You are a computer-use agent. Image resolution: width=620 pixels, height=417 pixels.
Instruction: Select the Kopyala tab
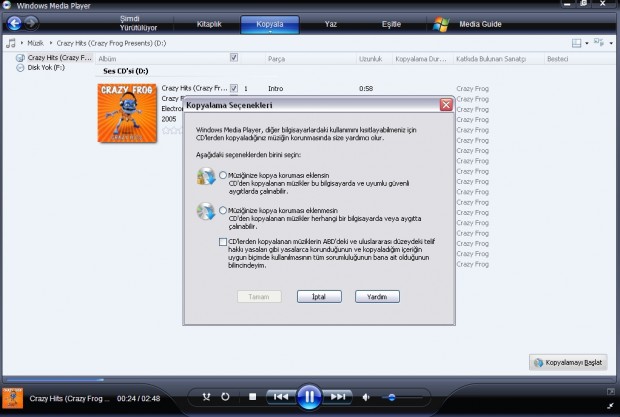[270, 24]
